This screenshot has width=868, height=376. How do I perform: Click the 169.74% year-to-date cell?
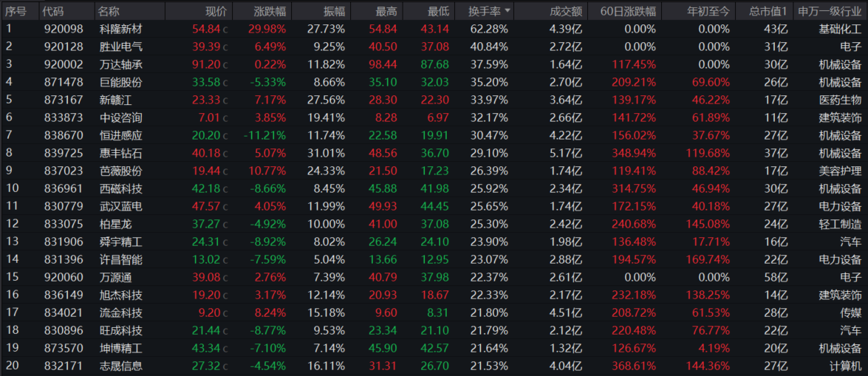[708, 259]
